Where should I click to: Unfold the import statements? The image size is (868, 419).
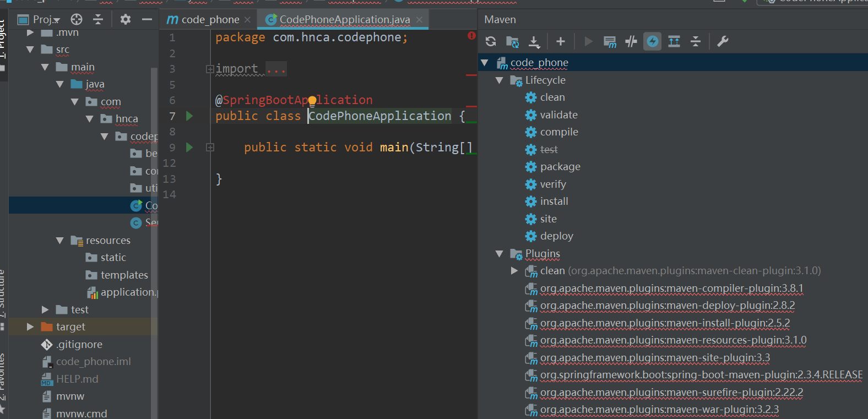210,69
